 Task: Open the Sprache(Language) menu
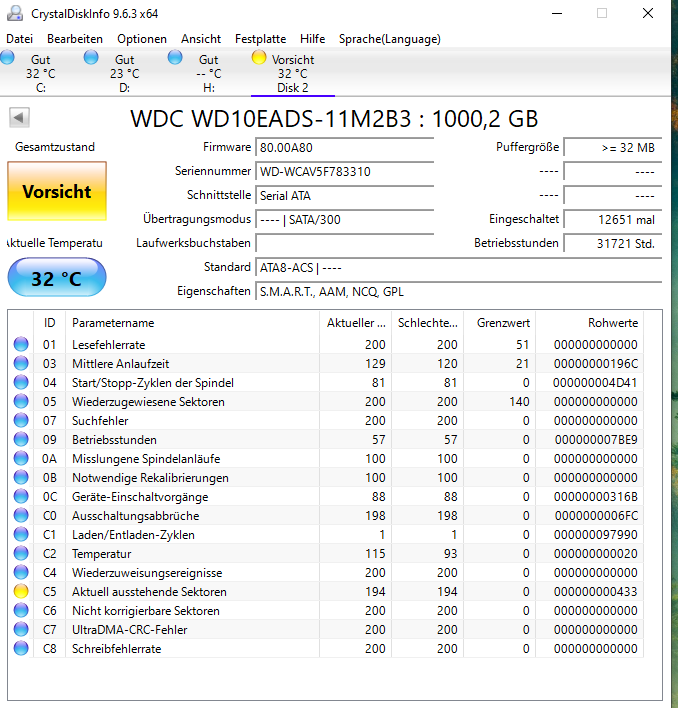[x=390, y=39]
